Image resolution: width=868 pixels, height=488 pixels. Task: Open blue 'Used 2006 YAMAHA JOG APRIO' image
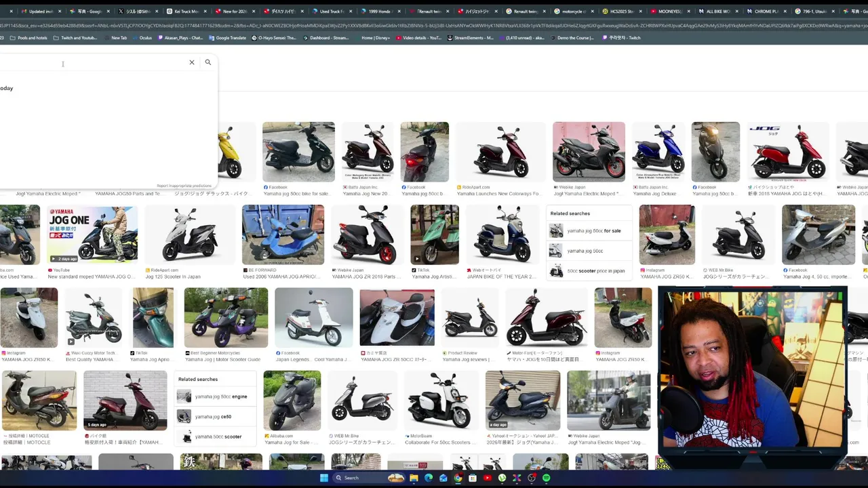pos(283,235)
